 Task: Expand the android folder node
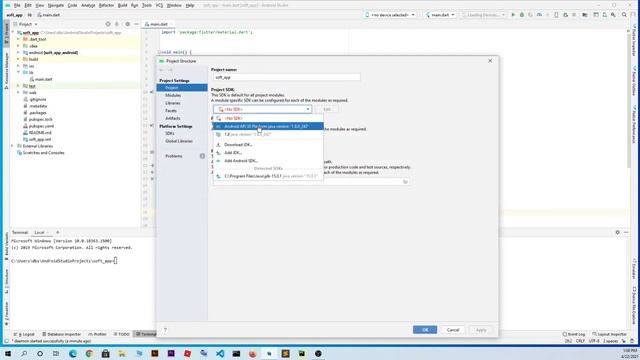[x=18, y=53]
